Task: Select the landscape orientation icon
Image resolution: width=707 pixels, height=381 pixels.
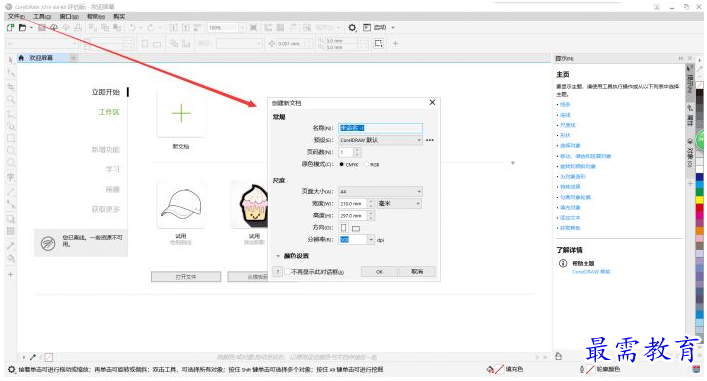Action: coord(356,228)
